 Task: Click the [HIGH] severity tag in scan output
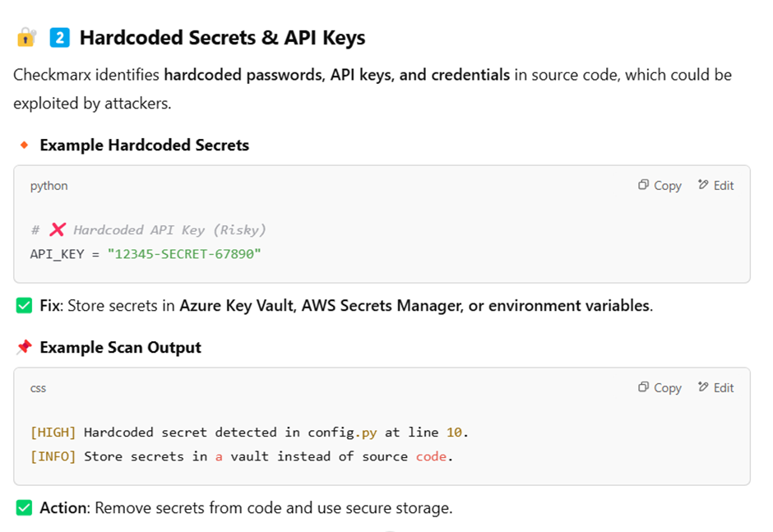point(53,433)
